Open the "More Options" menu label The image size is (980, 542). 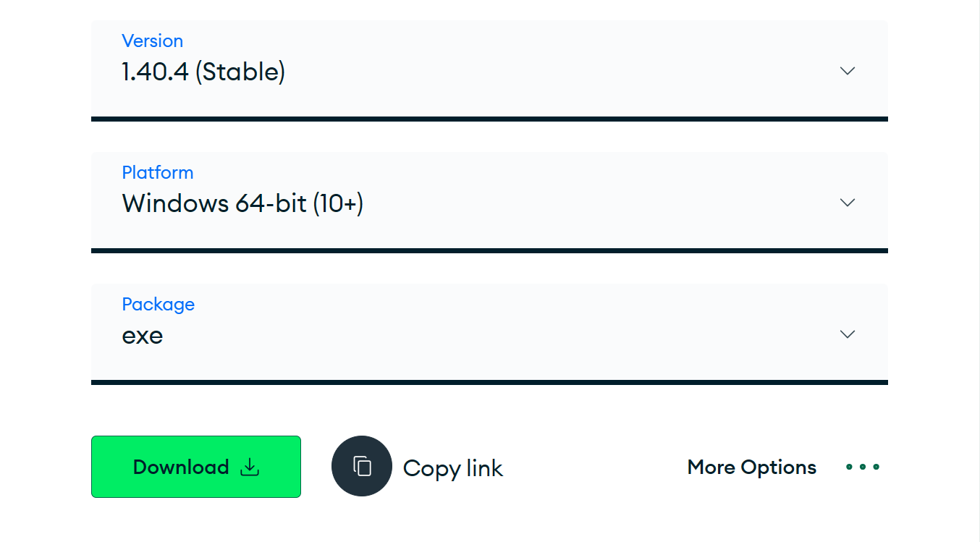coord(751,467)
